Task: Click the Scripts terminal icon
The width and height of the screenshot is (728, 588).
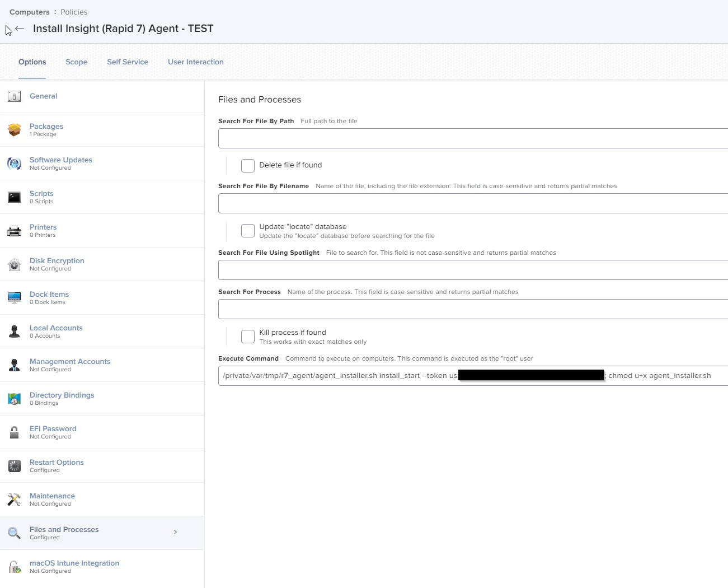Action: [x=15, y=197]
